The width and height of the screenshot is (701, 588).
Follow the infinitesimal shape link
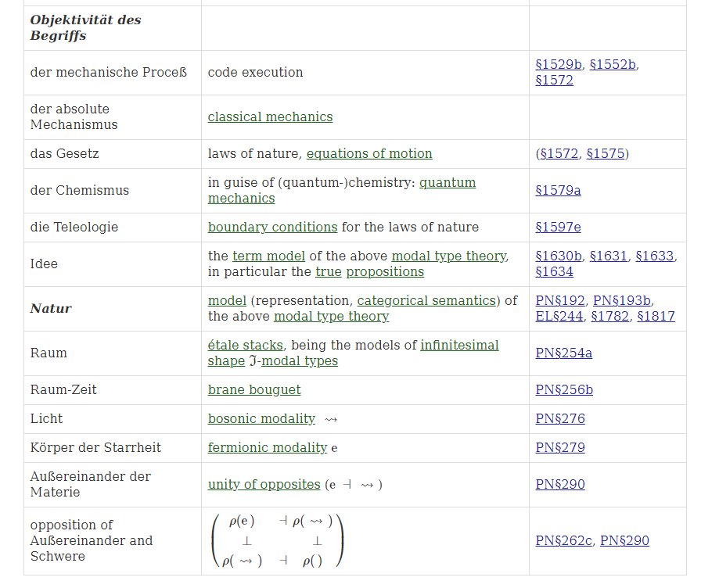(460, 346)
